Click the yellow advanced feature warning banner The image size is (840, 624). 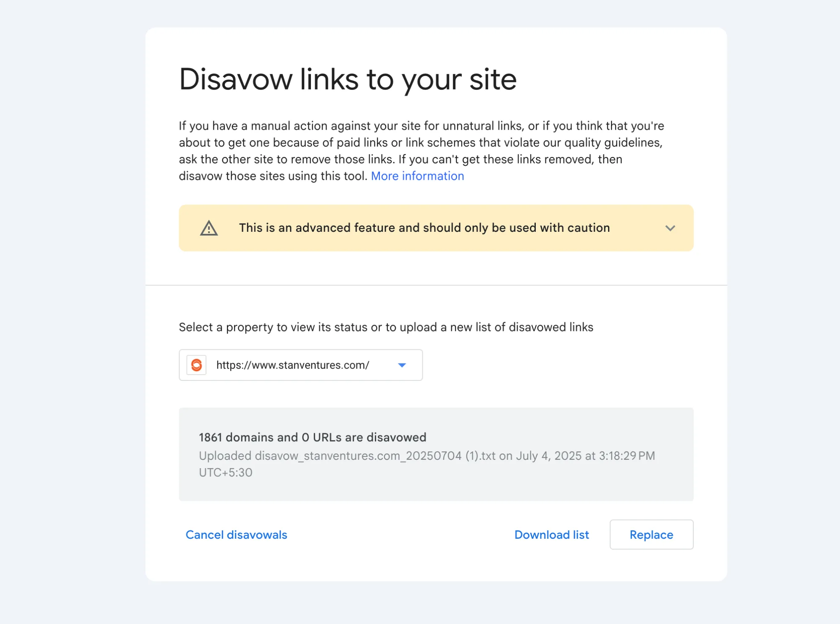pos(436,228)
